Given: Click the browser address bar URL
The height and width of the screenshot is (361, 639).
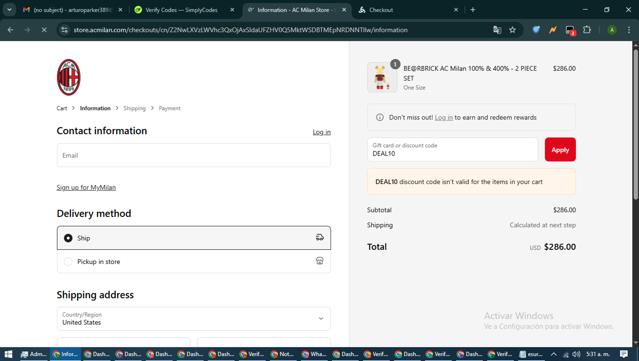Looking at the screenshot, I should click(240, 30).
